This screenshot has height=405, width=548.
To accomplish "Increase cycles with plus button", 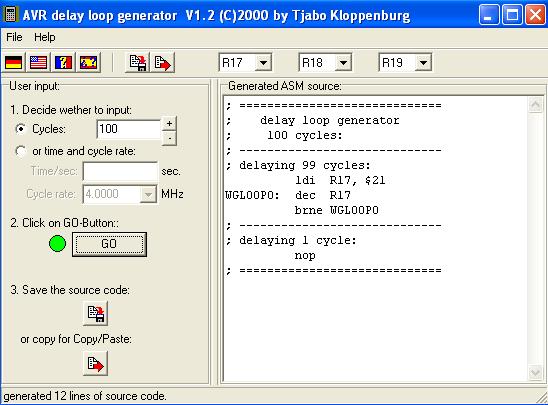I will click(169, 124).
